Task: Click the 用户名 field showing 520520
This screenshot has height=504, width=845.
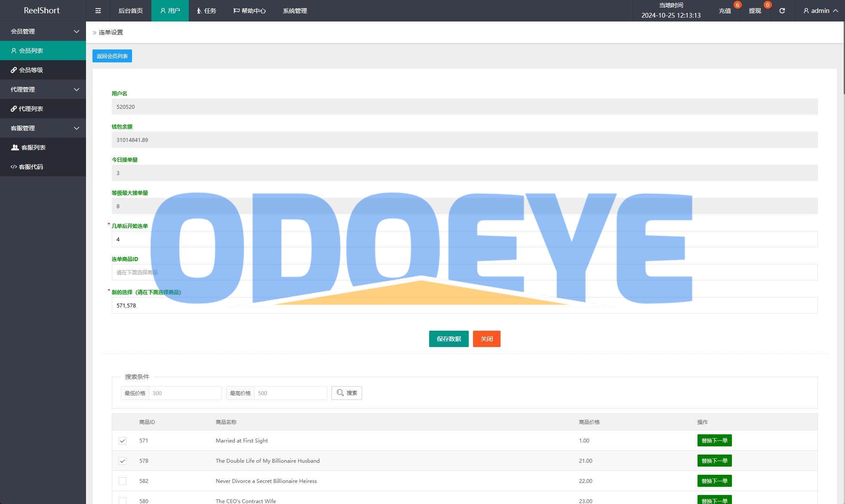Action: pyautogui.click(x=464, y=107)
